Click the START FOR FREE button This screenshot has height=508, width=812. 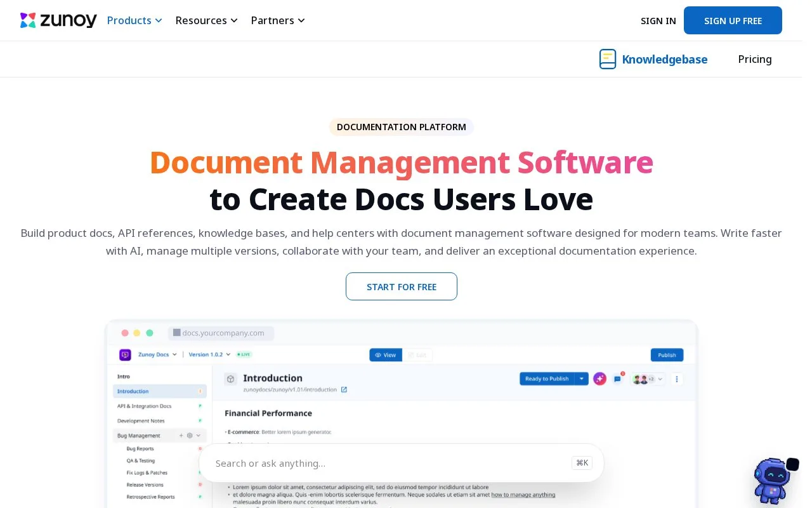click(402, 286)
